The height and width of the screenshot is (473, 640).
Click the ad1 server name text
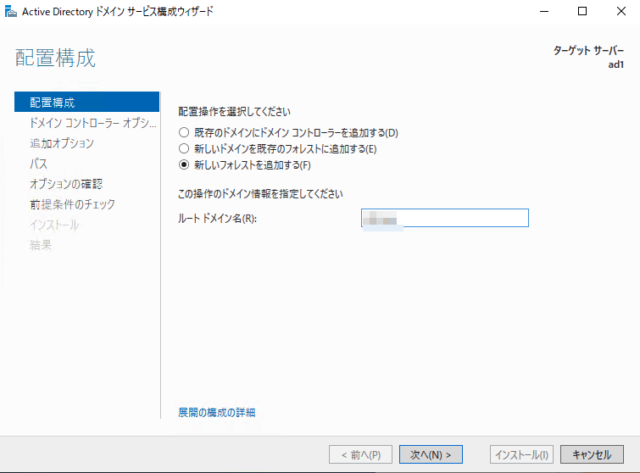616,64
